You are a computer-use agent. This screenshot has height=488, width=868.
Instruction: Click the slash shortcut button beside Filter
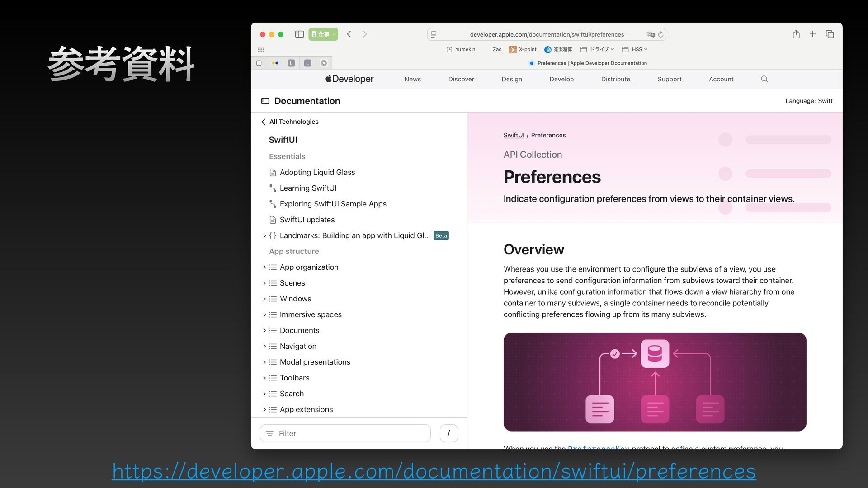pyautogui.click(x=448, y=433)
